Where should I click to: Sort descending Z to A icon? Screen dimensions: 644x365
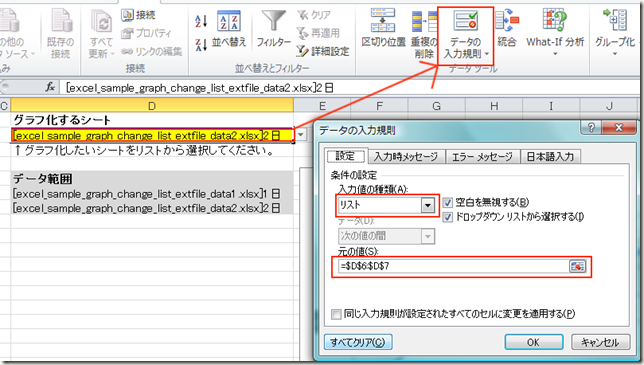click(201, 44)
